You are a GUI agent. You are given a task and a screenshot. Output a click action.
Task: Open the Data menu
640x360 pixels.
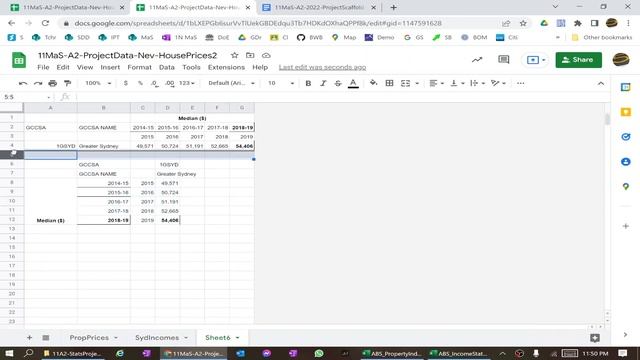coord(167,67)
